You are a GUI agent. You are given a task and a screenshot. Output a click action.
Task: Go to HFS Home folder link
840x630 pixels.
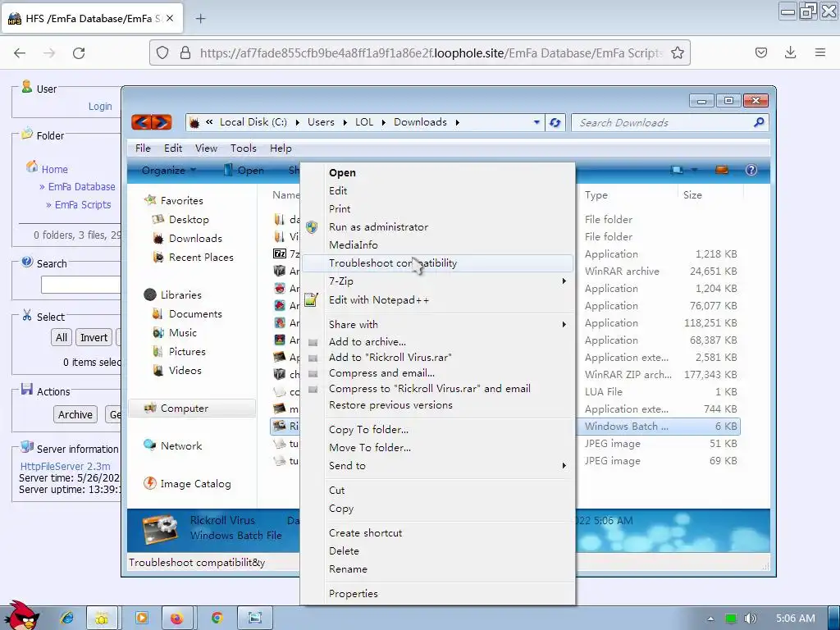55,169
